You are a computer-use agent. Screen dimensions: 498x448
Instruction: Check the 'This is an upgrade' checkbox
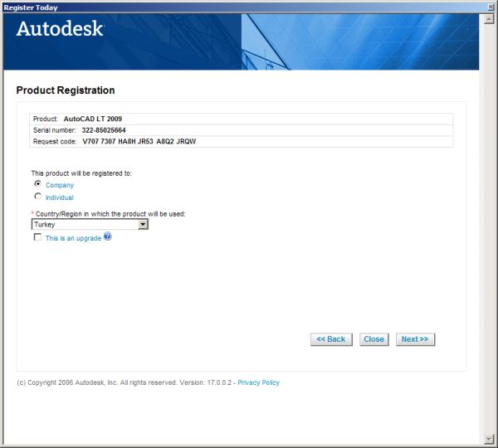click(x=37, y=237)
